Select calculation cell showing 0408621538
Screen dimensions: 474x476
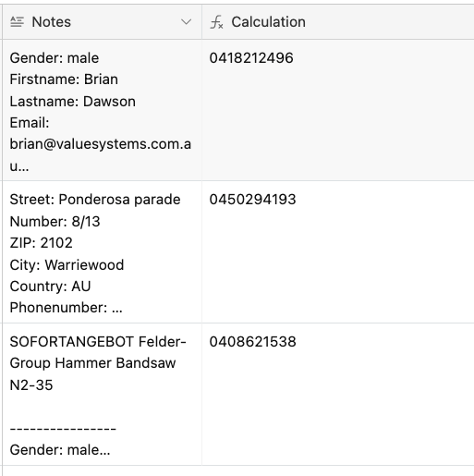(x=338, y=395)
